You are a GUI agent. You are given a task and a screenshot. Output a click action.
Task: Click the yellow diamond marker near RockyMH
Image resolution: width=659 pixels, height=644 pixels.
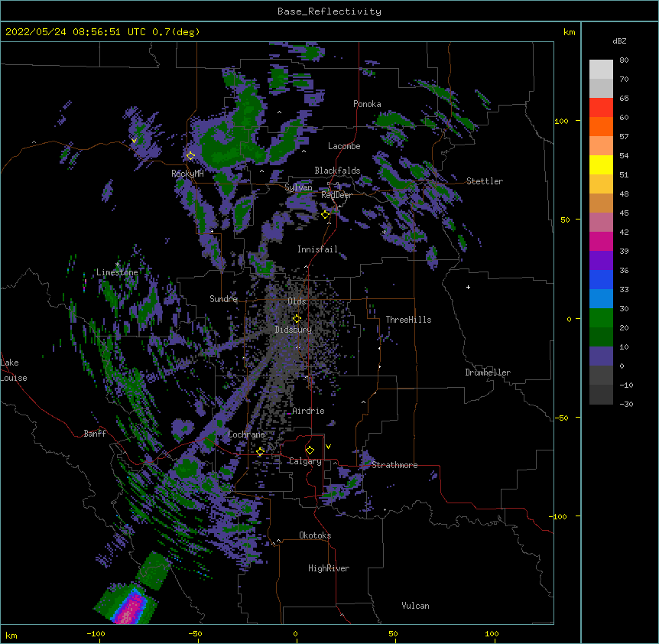[190, 155]
